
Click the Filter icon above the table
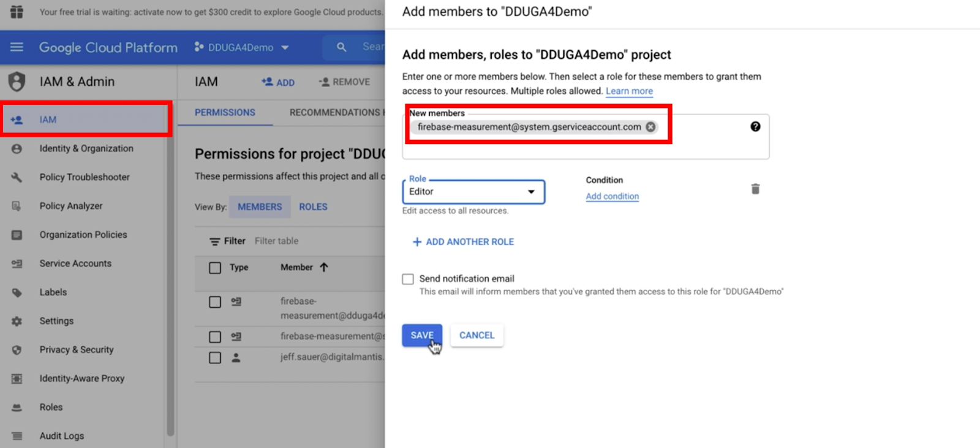tap(214, 241)
